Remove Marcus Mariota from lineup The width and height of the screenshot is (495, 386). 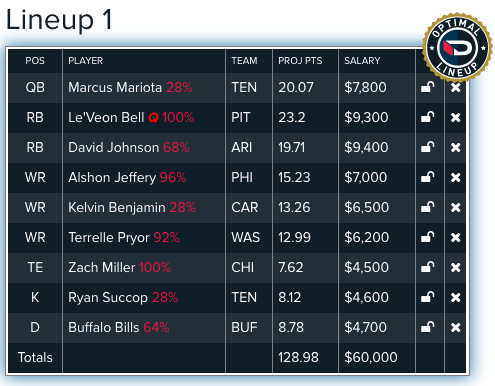455,88
